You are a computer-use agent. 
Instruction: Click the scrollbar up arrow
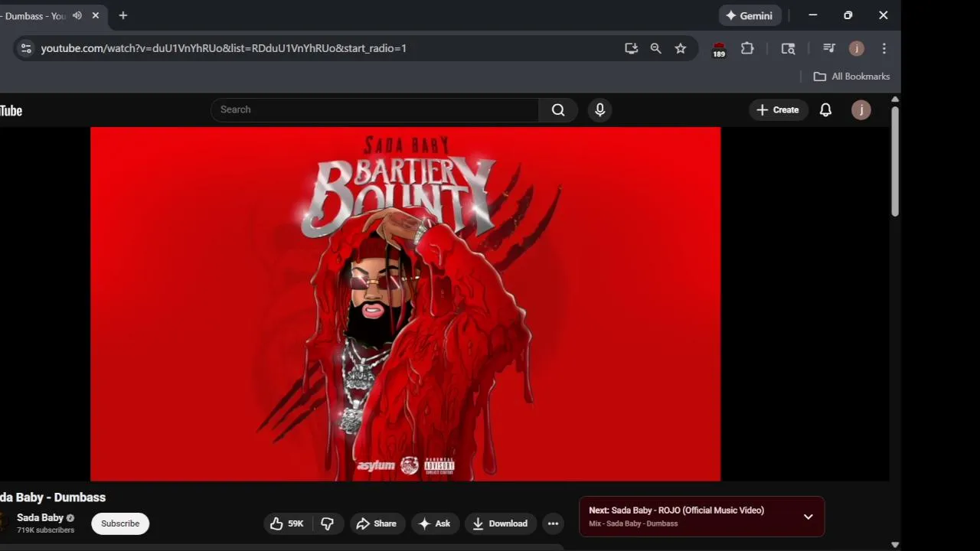[894, 100]
